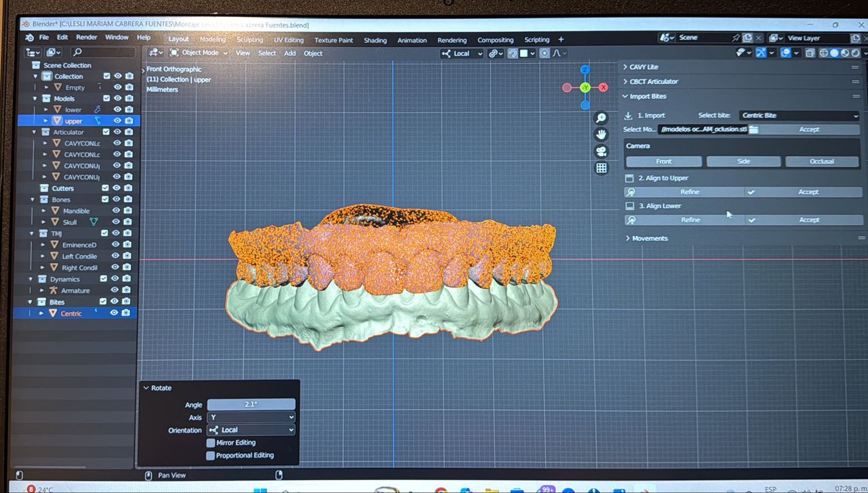Open the Axis dropdown in Rotate panel
This screenshot has width=868, height=493.
tap(251, 418)
